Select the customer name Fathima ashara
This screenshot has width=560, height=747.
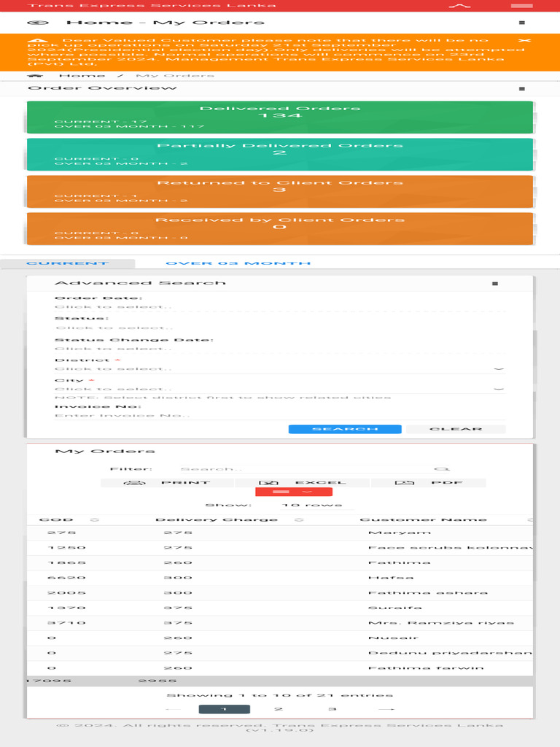427,592
